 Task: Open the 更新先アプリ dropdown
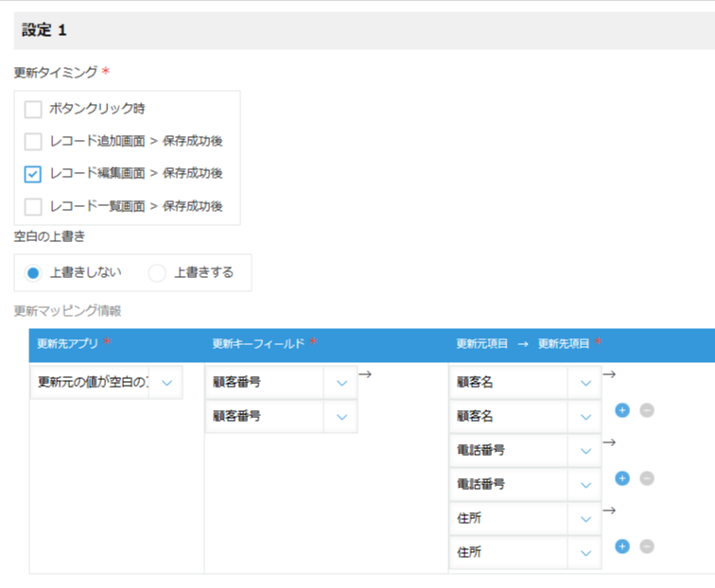106,382
